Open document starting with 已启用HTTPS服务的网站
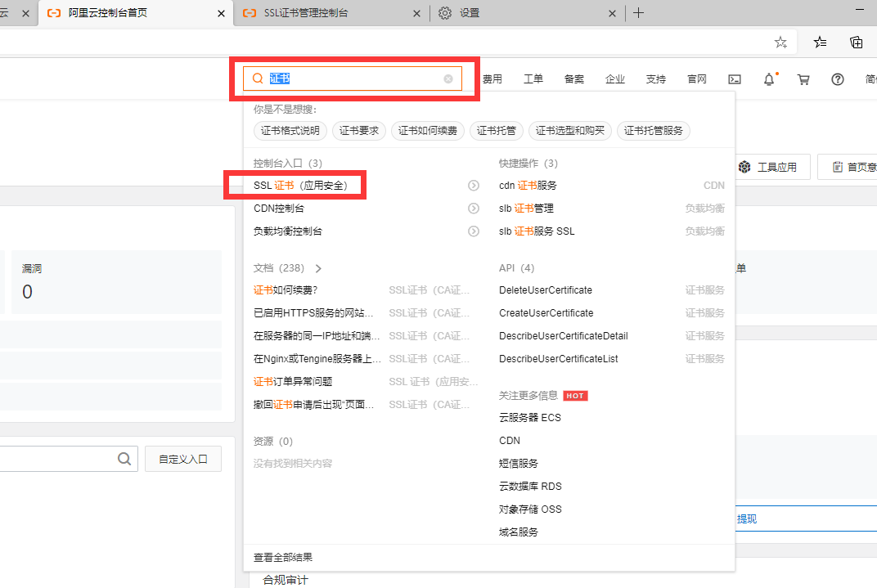Image resolution: width=877 pixels, height=588 pixels. (313, 313)
